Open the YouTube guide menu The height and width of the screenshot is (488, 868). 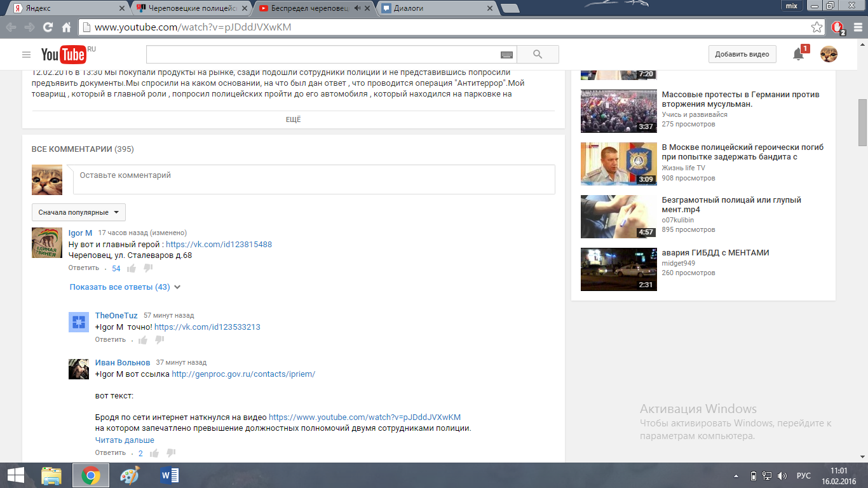click(x=26, y=55)
